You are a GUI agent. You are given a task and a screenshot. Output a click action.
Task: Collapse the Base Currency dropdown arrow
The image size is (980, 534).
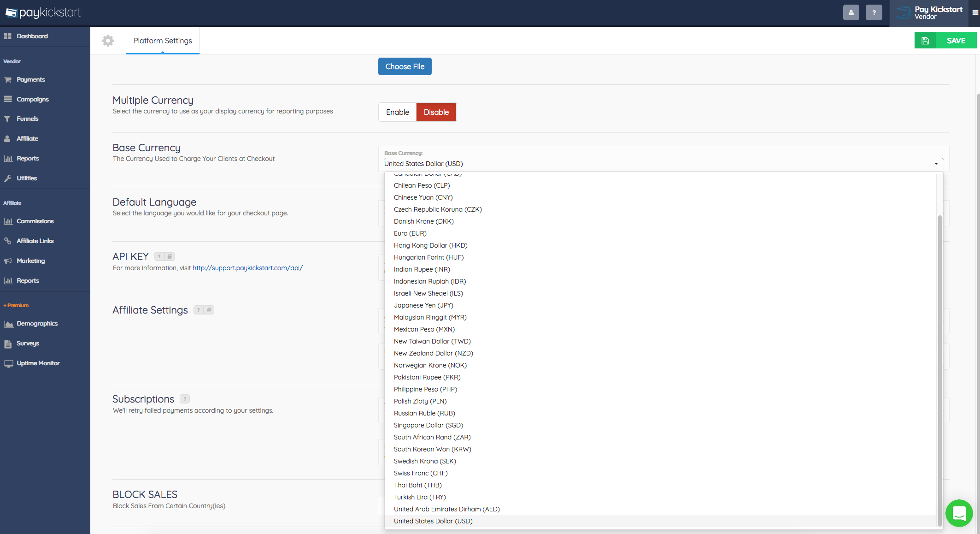(x=936, y=164)
